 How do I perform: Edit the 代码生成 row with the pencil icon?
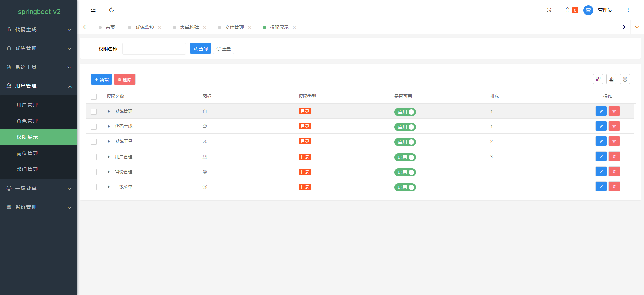601,126
